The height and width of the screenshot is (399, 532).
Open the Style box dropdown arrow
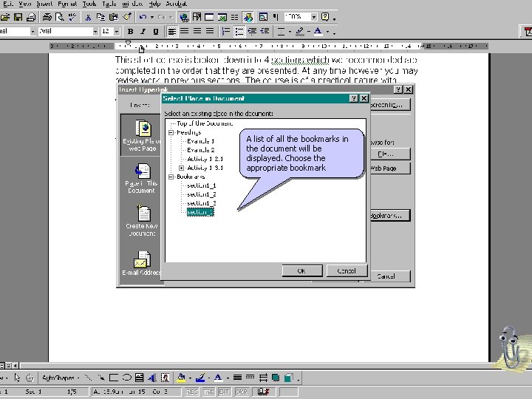coord(33,32)
